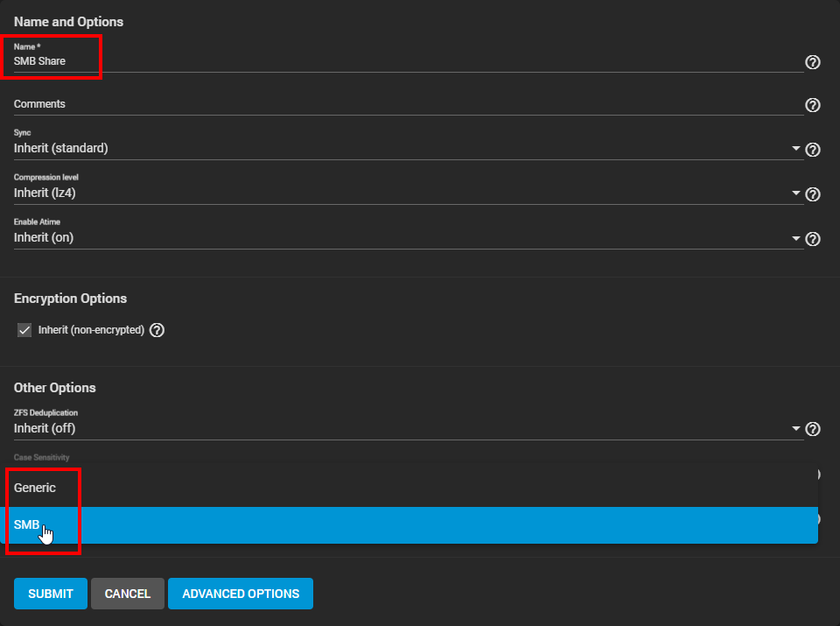840x626 pixels.
Task: Open the Sync dropdown
Action: pyautogui.click(x=796, y=148)
